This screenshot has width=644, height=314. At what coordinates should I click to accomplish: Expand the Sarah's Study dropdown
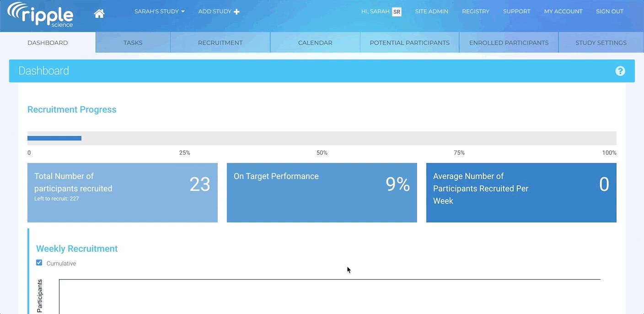tap(159, 11)
